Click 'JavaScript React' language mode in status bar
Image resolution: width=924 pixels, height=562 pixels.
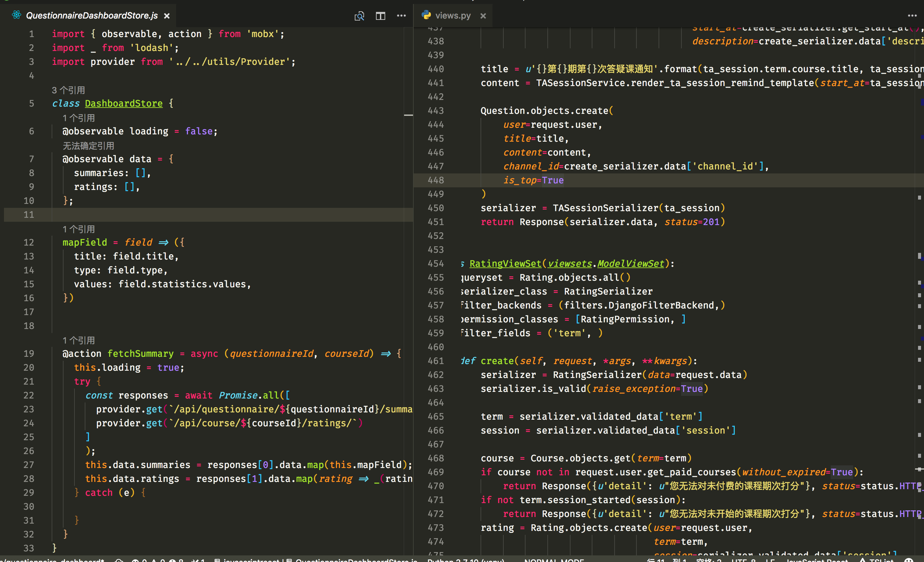tap(817, 560)
